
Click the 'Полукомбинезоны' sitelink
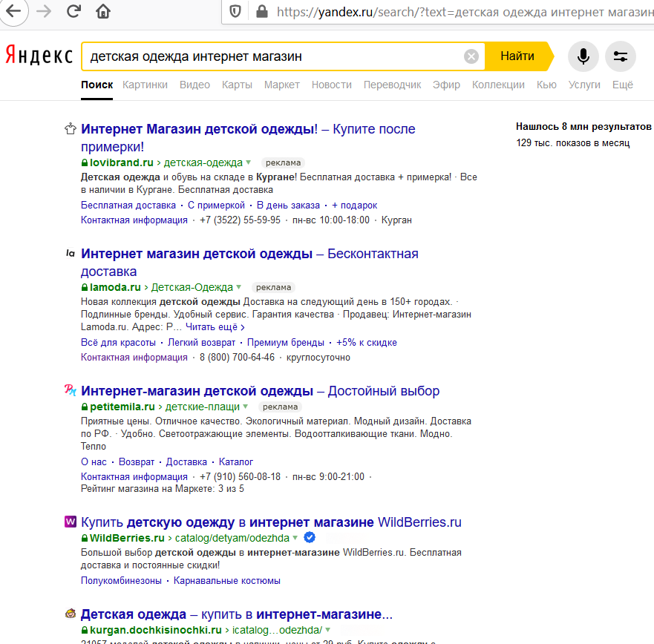pyautogui.click(x=121, y=581)
